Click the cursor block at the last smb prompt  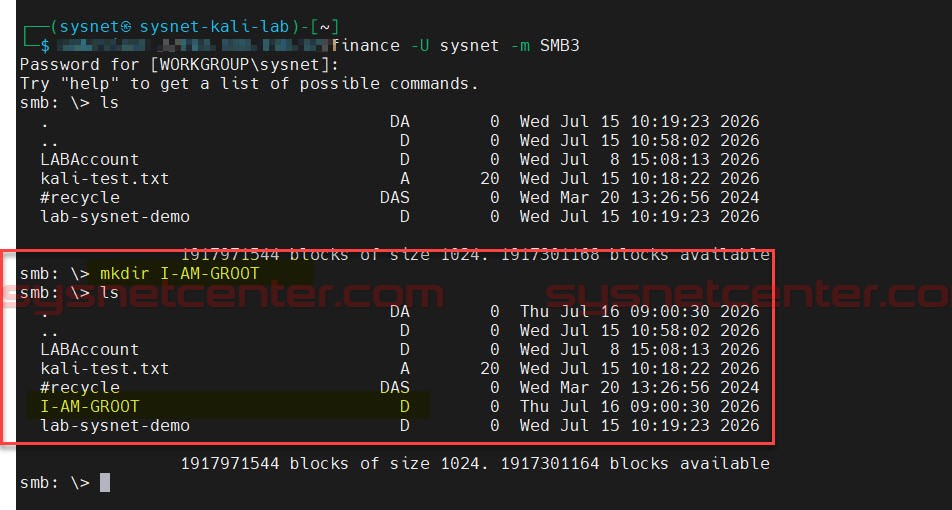[104, 483]
